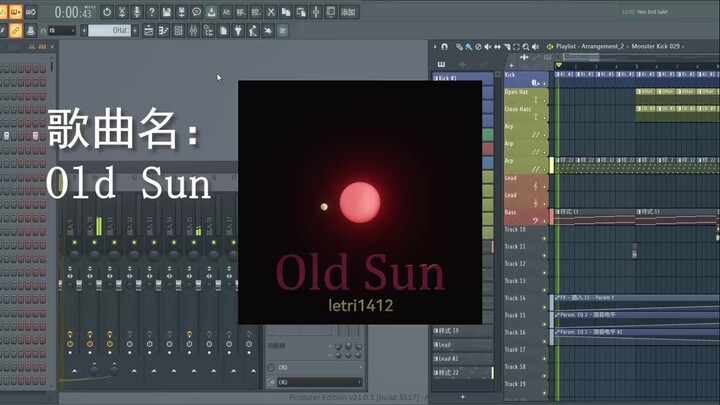This screenshot has height=405, width=720.
Task: Select the audio waveform tab above track list
Action: pyautogui.click(x=524, y=58)
